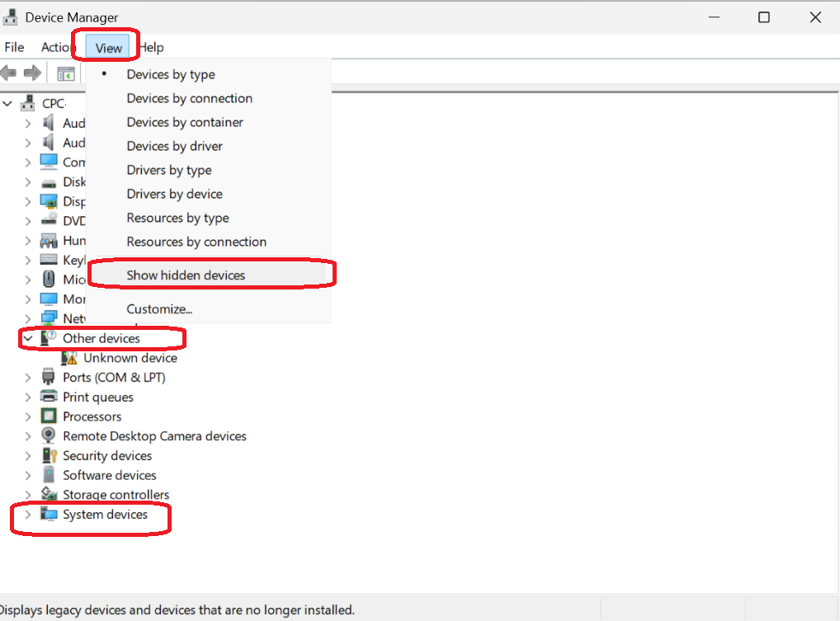Expand the Remote Desktop Camera devices node
This screenshot has width=840, height=621.
coord(28,436)
